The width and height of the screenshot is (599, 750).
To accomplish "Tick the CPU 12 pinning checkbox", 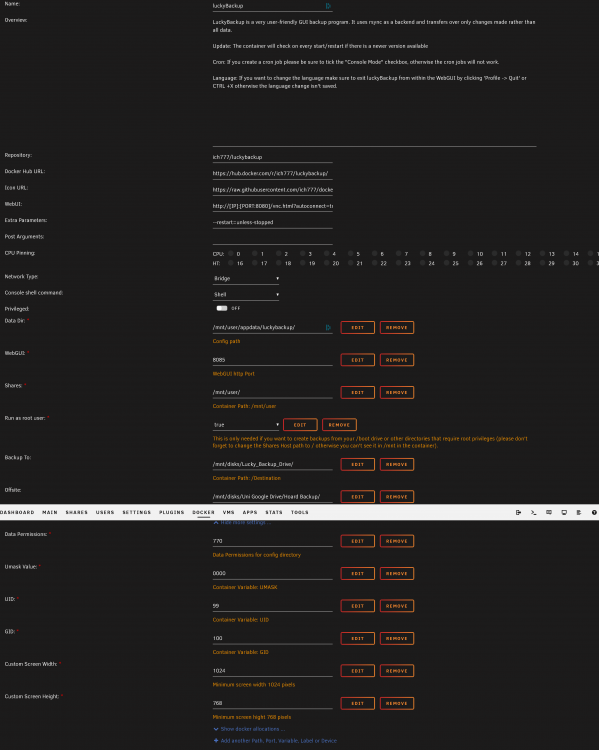I will 518,254.
